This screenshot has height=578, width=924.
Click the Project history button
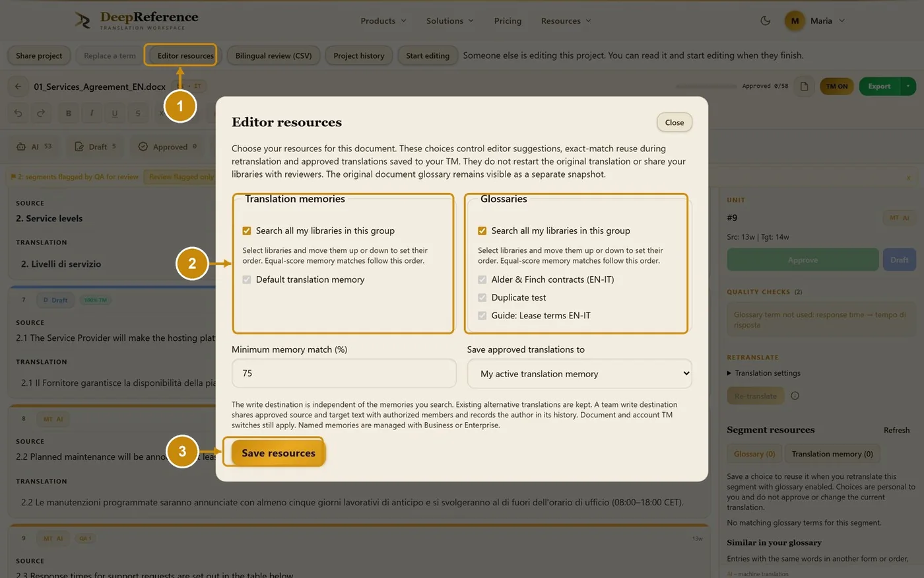359,55
